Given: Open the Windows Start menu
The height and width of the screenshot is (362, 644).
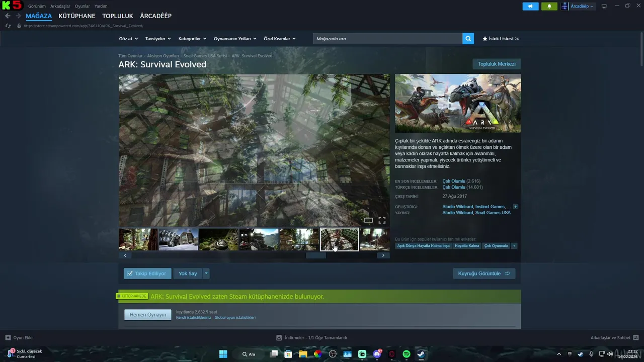Looking at the screenshot, I should 223,354.
